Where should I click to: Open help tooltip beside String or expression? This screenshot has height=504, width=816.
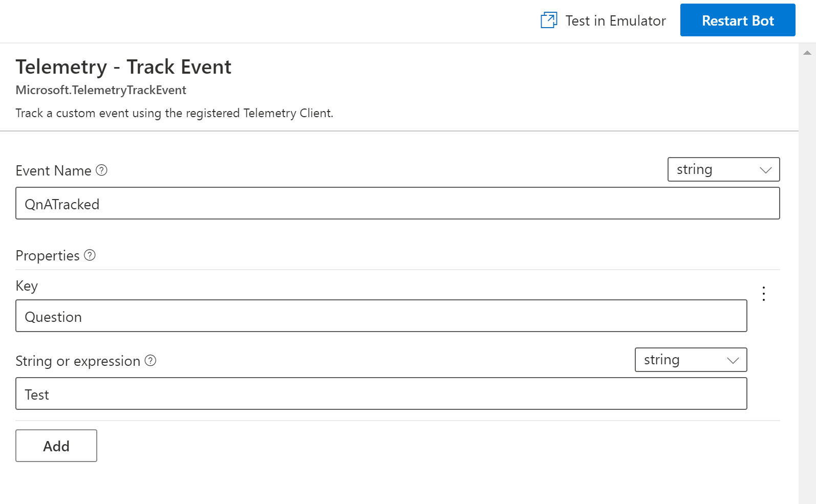[151, 361]
